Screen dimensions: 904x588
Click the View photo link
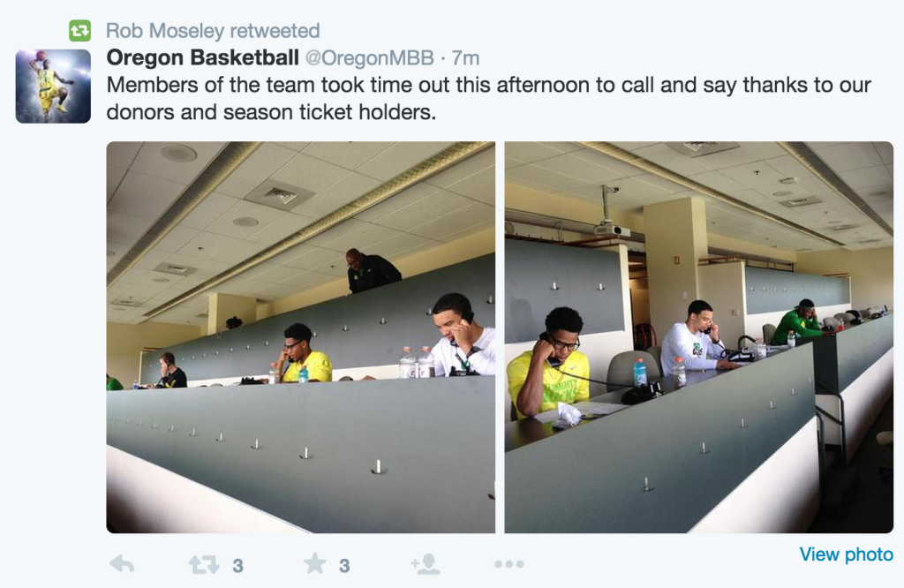pos(846,554)
